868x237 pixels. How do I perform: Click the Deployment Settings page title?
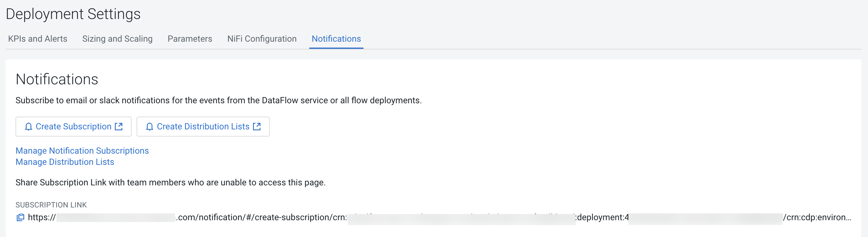(x=73, y=14)
